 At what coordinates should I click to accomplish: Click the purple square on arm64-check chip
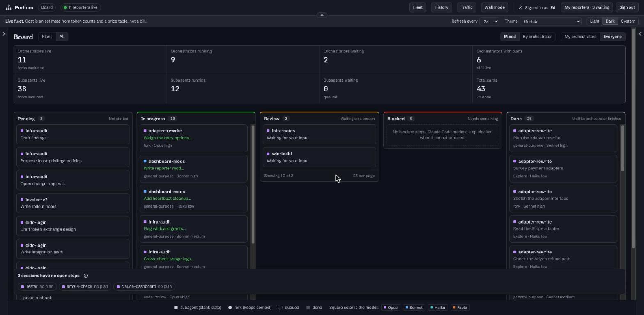(x=63, y=287)
